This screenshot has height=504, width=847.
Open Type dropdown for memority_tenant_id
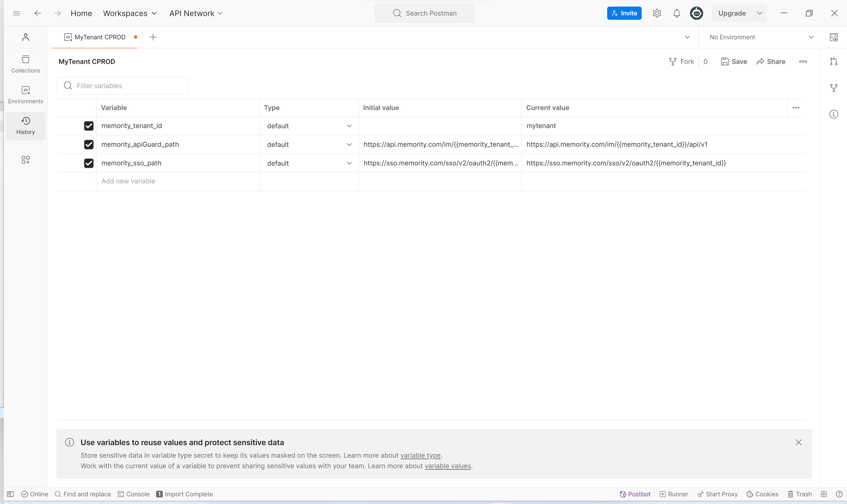[308, 126]
